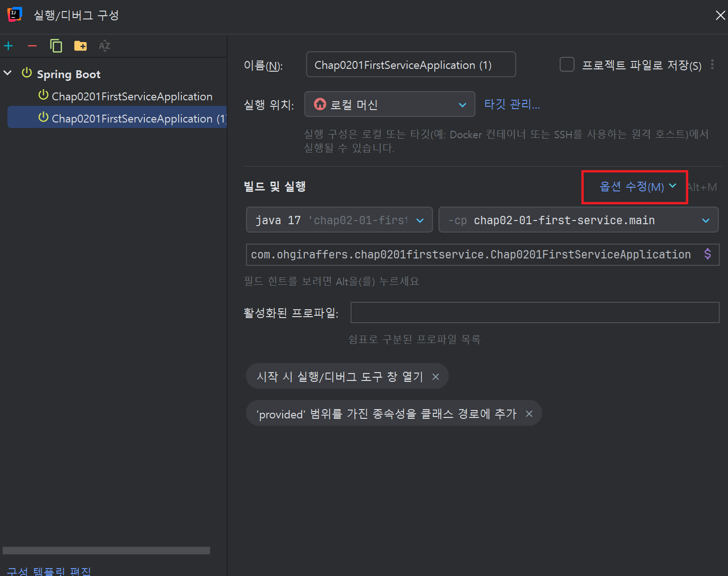
Task: Open the 타깃 관리 link
Action: pos(512,104)
